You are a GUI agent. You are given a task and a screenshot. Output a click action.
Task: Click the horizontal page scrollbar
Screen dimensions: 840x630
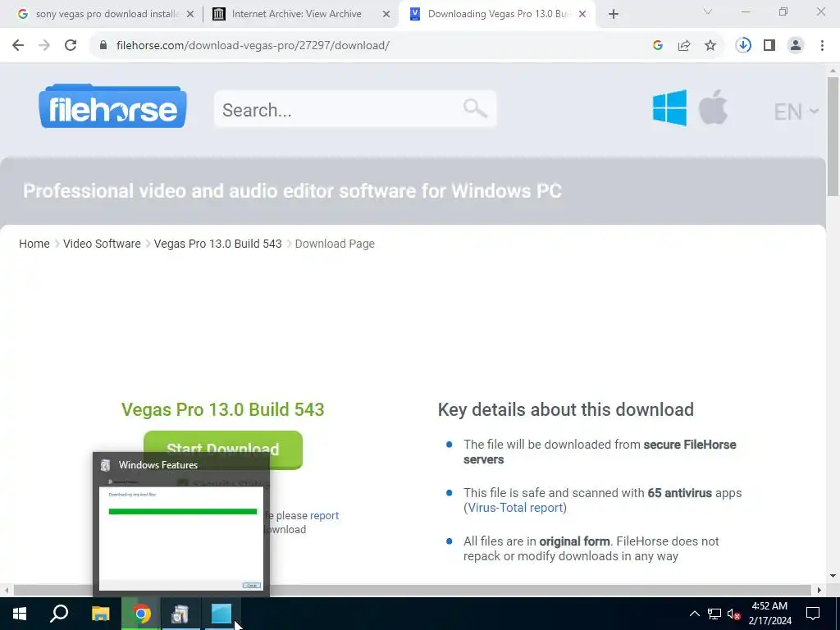coord(413,590)
